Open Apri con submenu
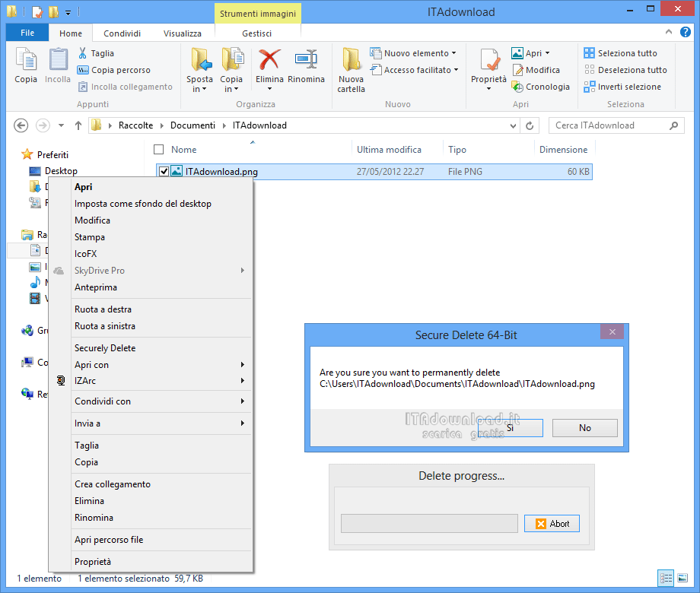Viewport: 700px width, 593px height. (161, 365)
